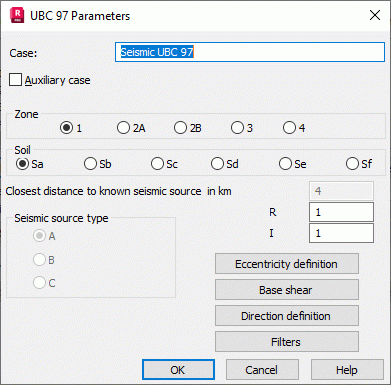Viewport: 391px width, 385px height.
Task: Pick soil type Se
Action: click(285, 164)
